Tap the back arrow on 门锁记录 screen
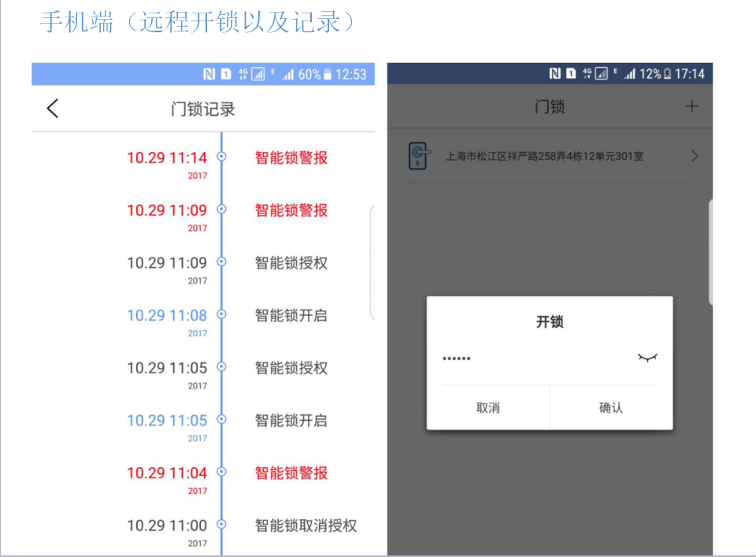This screenshot has height=557, width=756. pyautogui.click(x=53, y=109)
